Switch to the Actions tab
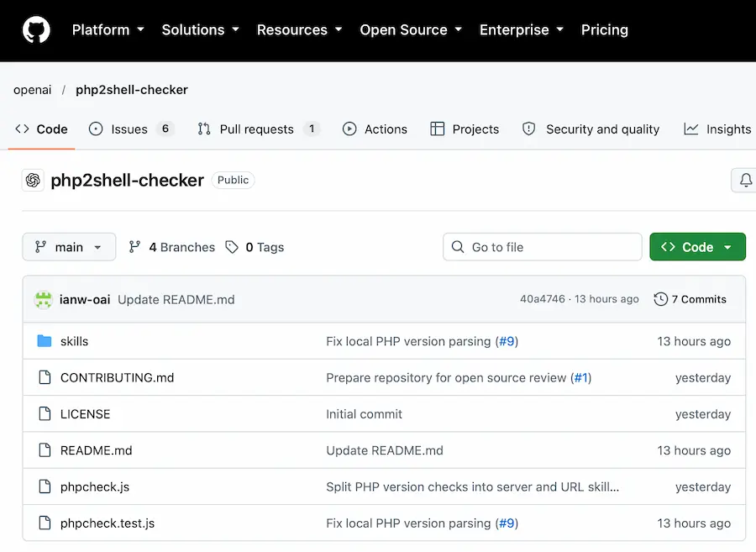Viewport: 756px width, 552px height. click(375, 129)
